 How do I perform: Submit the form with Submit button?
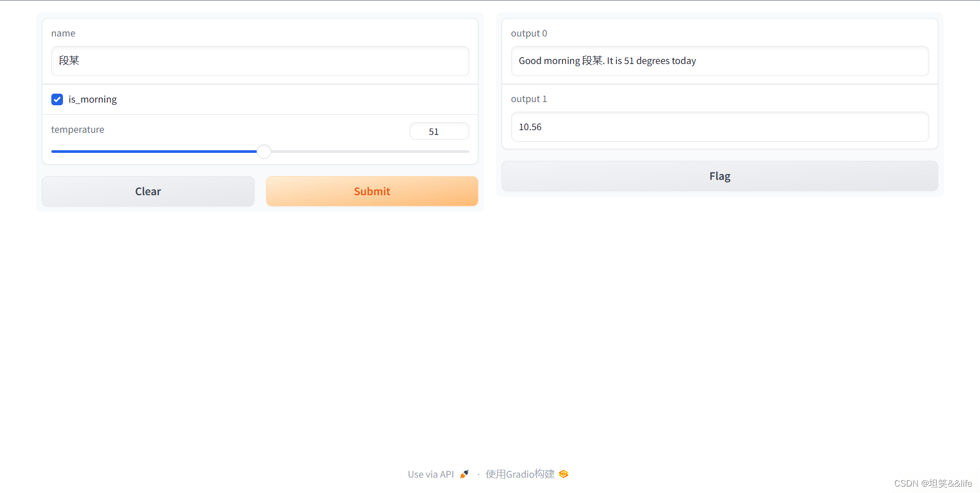(x=372, y=191)
